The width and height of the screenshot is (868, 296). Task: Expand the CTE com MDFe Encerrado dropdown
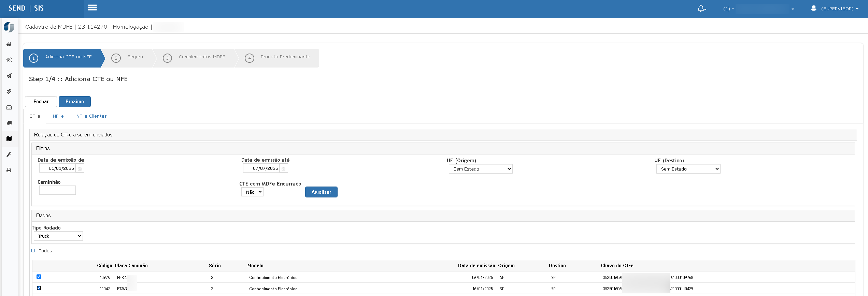pos(252,192)
